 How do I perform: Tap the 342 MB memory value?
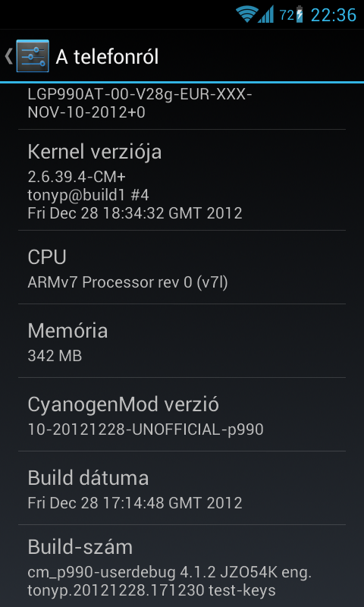[x=55, y=356]
